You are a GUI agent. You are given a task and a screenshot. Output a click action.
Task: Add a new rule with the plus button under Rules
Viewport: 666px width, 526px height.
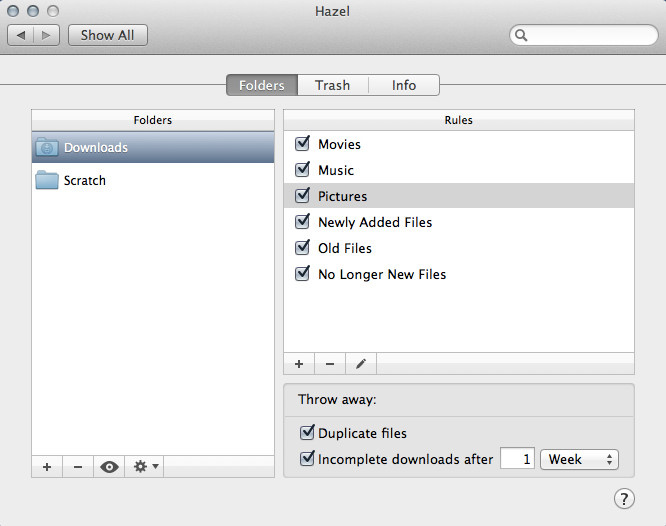pyautogui.click(x=299, y=364)
